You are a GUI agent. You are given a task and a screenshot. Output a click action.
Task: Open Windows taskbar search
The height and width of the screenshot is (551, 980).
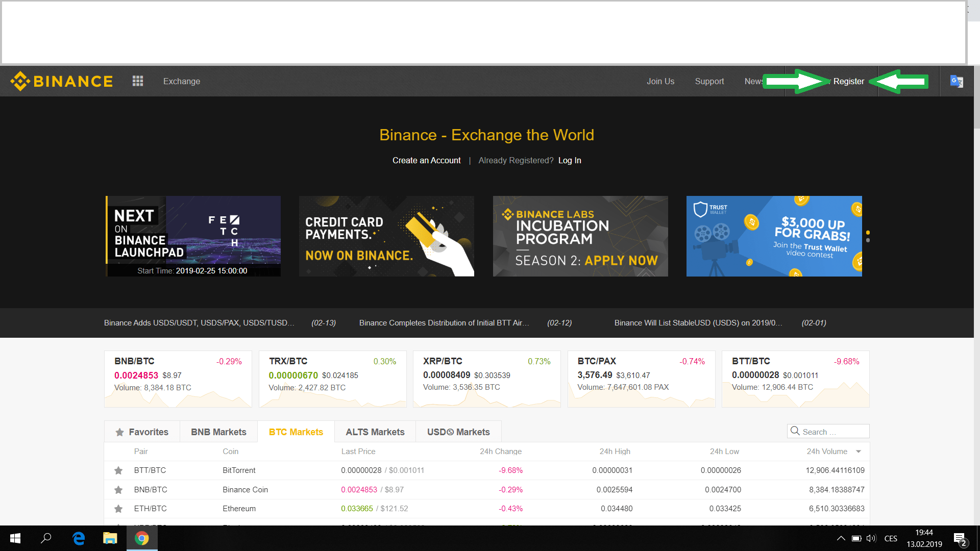pos(46,538)
